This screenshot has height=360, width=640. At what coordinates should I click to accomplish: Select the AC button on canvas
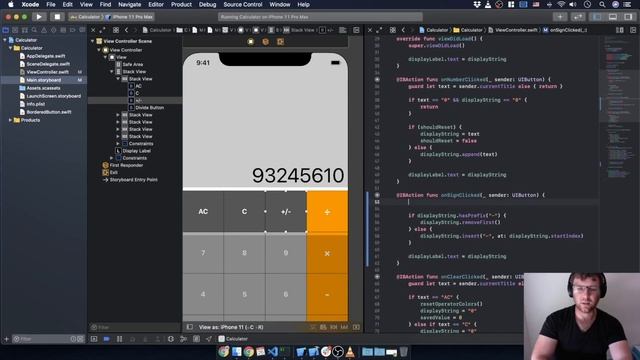pos(203,211)
